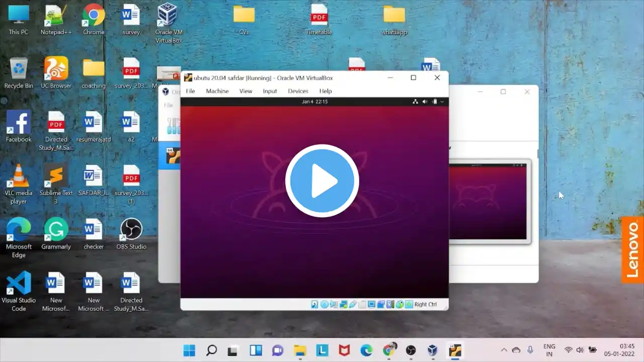The width and height of the screenshot is (644, 362).
Task: Click the Ubuntu top bar network icon
Action: pyautogui.click(x=415, y=102)
